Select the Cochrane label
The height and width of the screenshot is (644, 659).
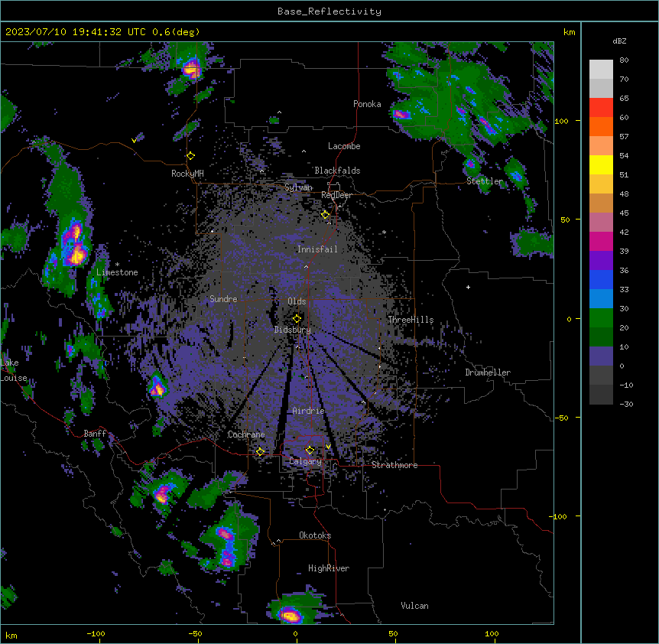click(x=246, y=434)
